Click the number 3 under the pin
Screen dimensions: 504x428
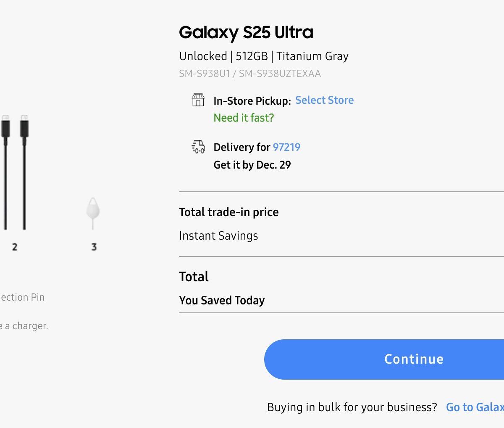(94, 247)
